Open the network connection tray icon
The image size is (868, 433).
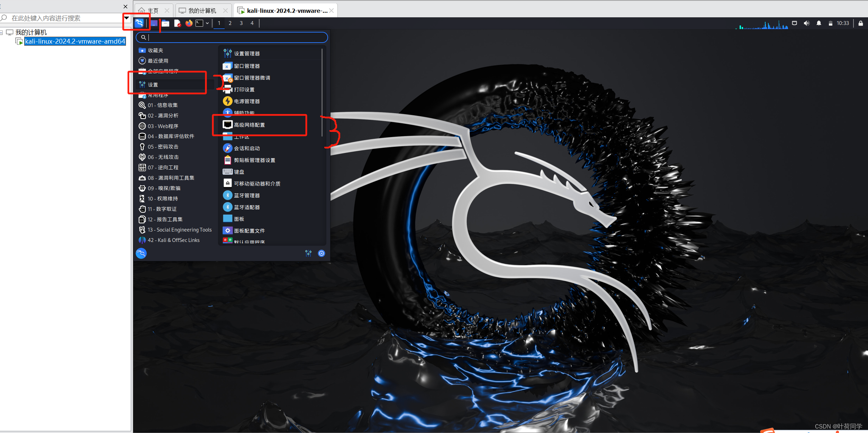coord(795,23)
